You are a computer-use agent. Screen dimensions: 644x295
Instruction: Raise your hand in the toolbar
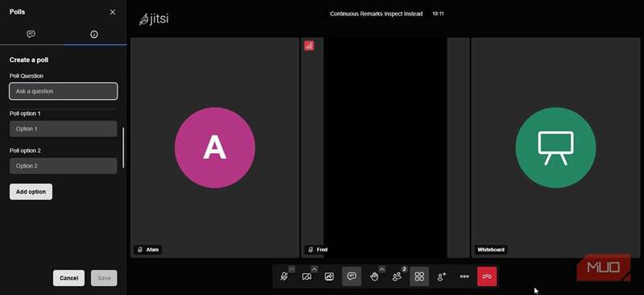coord(374,276)
